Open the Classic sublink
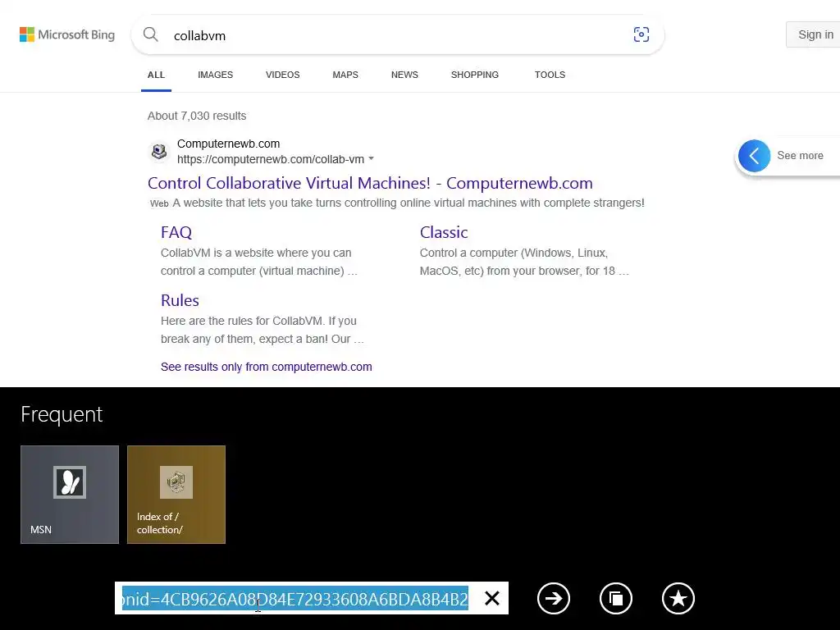 [x=444, y=232]
